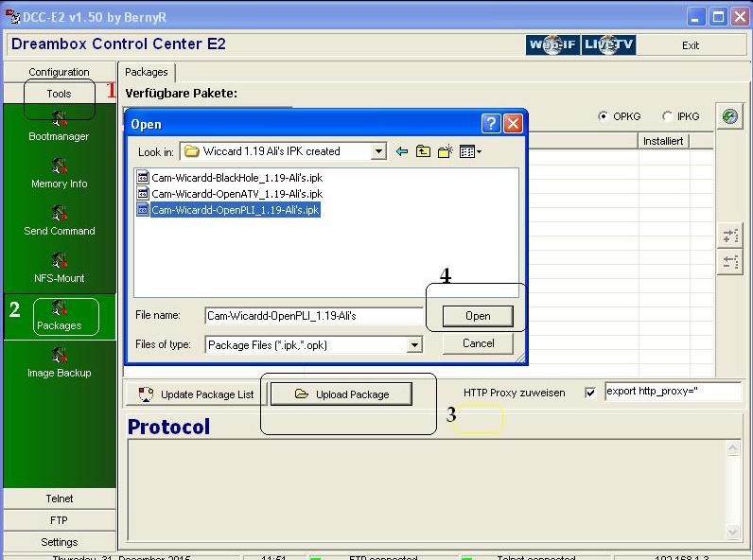This screenshot has width=753, height=560.
Task: Click the Update Package List button
Action: click(196, 394)
